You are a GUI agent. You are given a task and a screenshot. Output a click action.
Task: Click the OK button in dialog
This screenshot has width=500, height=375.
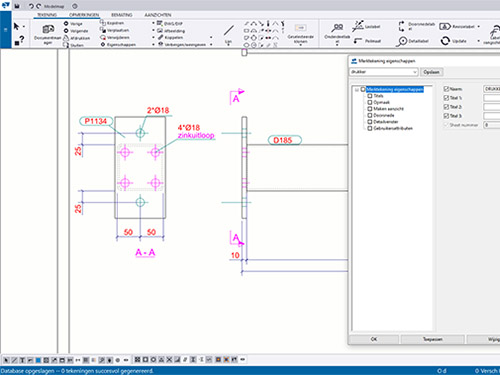374,339
